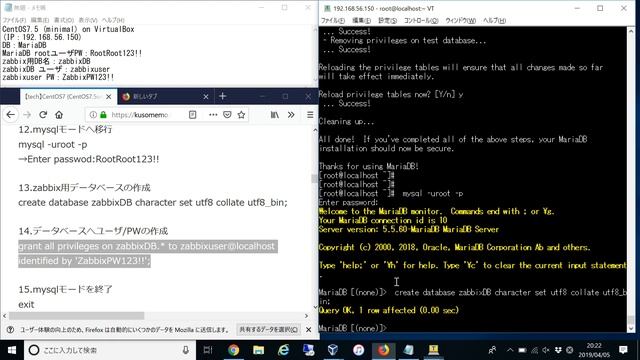
Task: Open the page actions three-dot menu
Action: point(213,115)
